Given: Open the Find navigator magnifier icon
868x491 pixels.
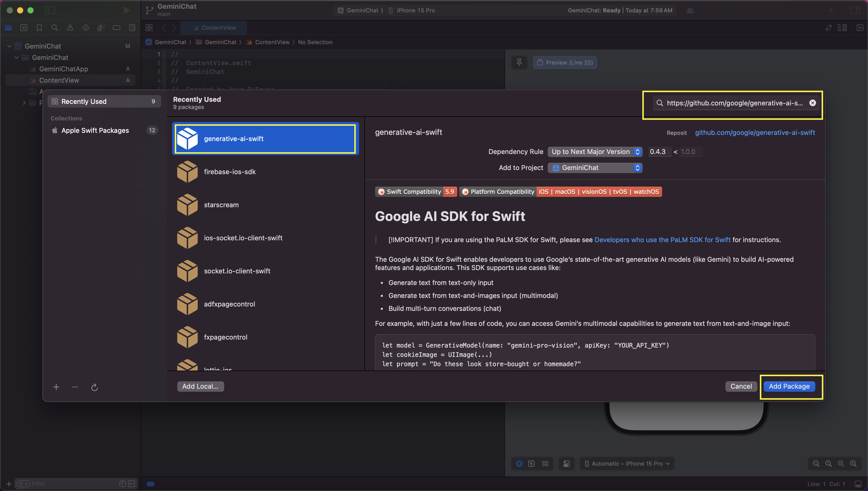Looking at the screenshot, I should tap(55, 28).
